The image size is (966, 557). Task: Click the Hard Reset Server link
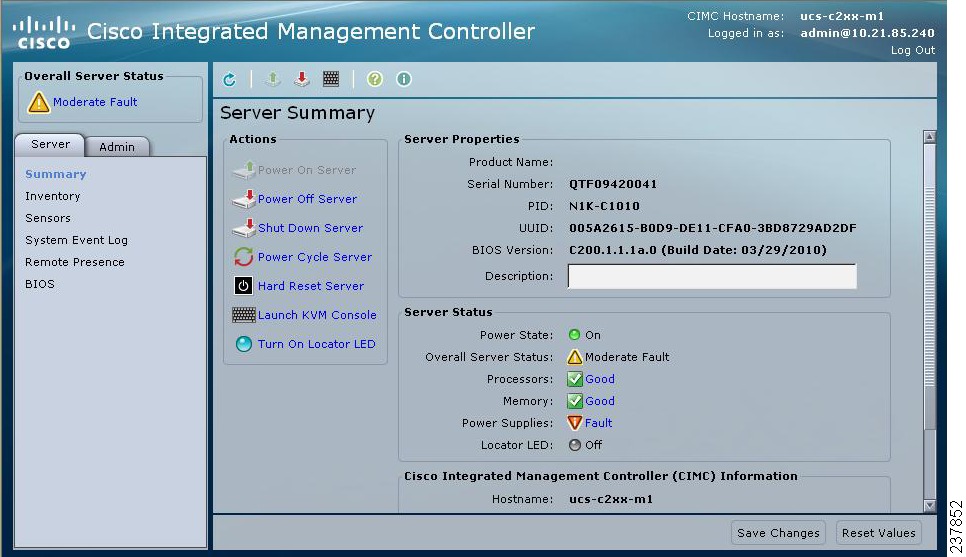(x=310, y=286)
